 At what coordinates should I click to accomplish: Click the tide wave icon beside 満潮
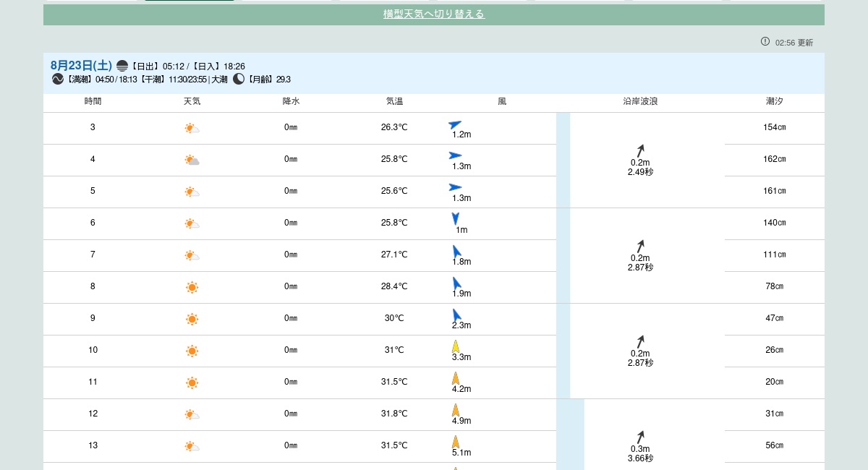point(58,80)
